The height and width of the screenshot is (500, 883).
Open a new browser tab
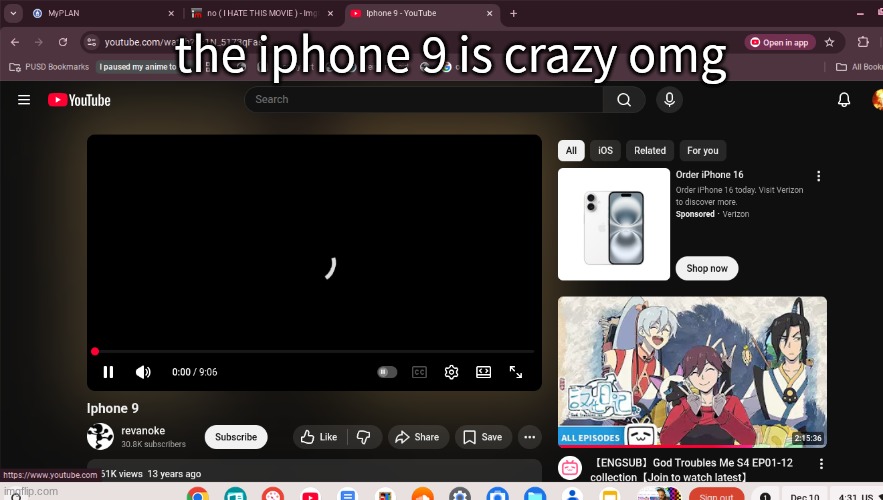[513, 14]
